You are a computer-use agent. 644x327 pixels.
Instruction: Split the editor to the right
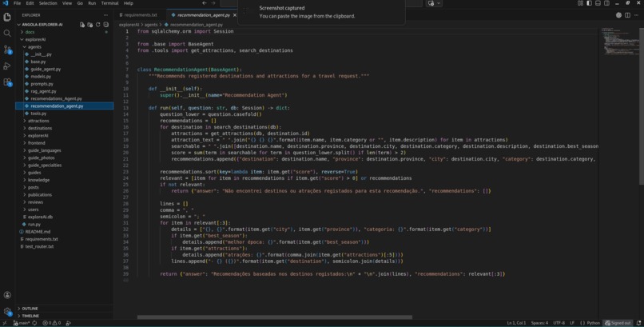pos(627,15)
